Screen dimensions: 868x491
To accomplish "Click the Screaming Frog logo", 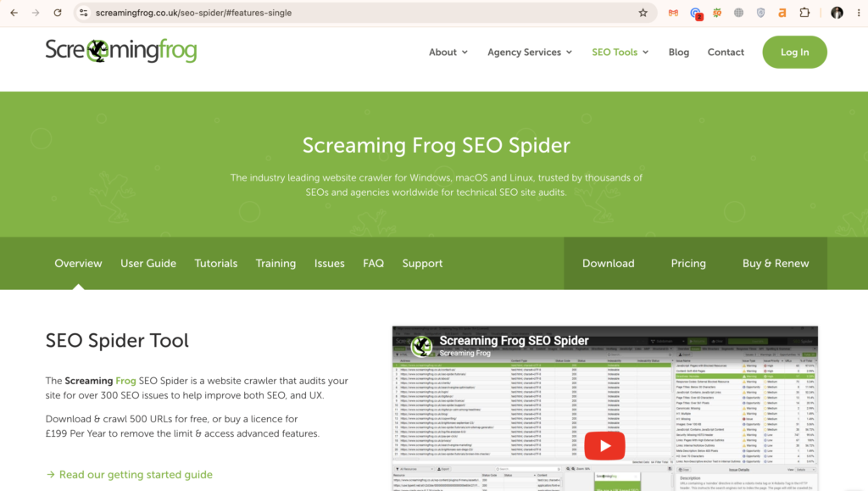I will click(x=120, y=51).
